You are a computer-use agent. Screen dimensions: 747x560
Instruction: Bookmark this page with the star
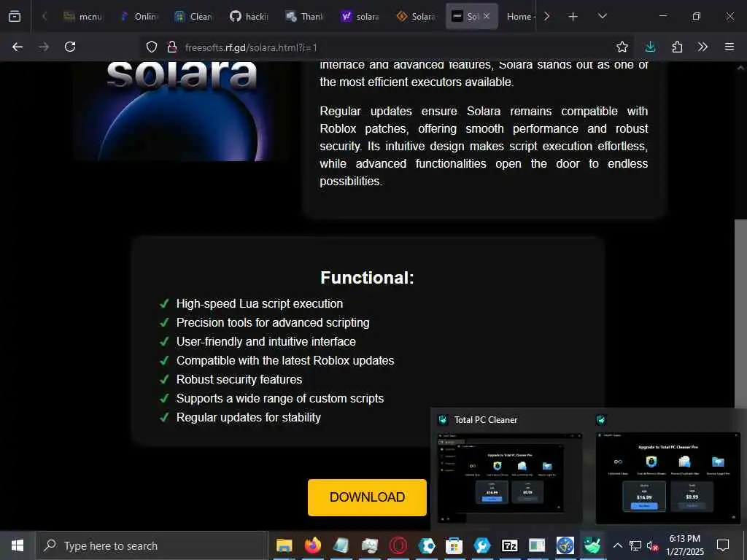tap(622, 47)
